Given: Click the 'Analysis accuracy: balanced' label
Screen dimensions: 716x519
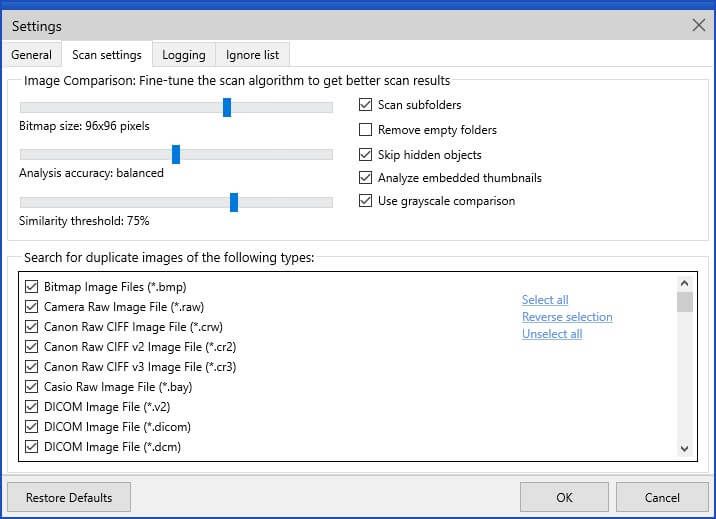Looking at the screenshot, I should click(x=91, y=173).
